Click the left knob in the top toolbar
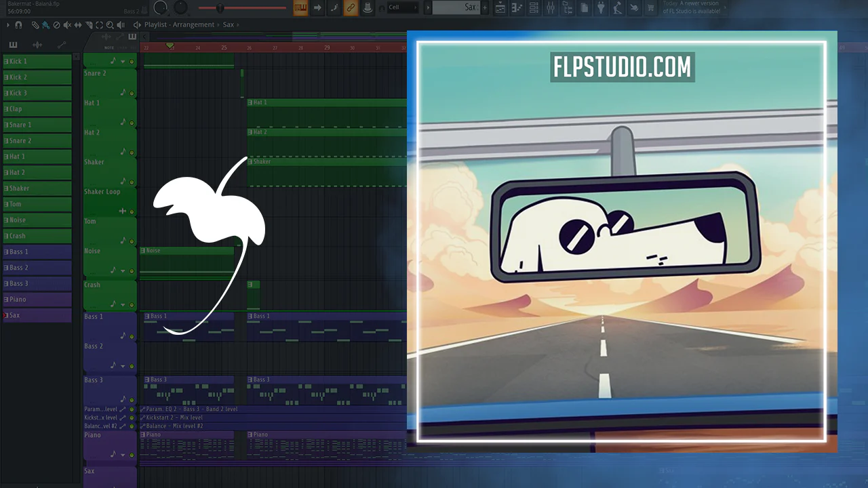This screenshot has width=868, height=488. (x=161, y=7)
